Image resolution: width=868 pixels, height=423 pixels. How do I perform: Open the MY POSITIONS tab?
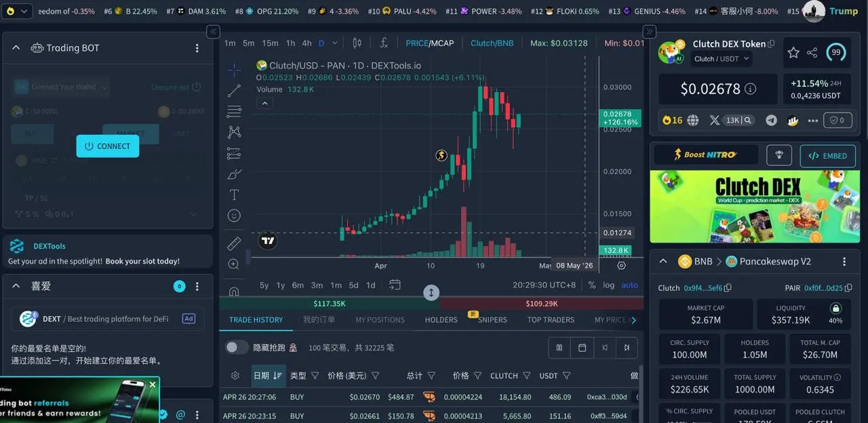pyautogui.click(x=380, y=320)
